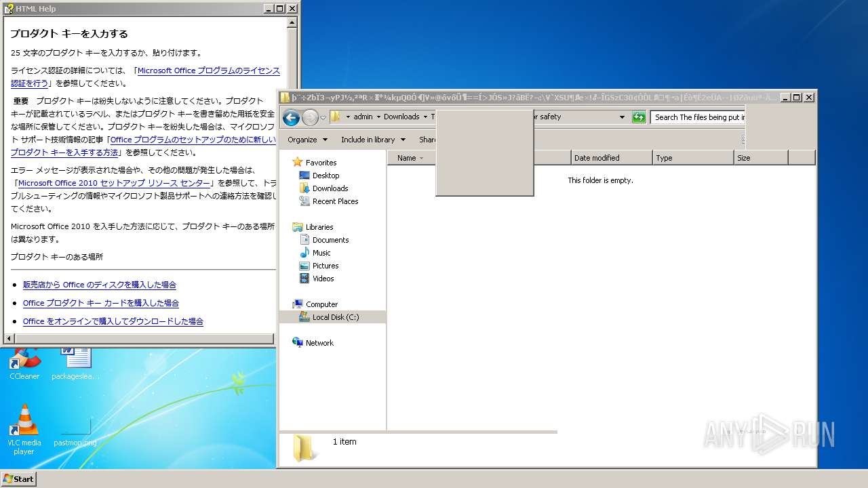Click the Pictures library icon
This screenshot has width=868, height=488.
tap(304, 266)
